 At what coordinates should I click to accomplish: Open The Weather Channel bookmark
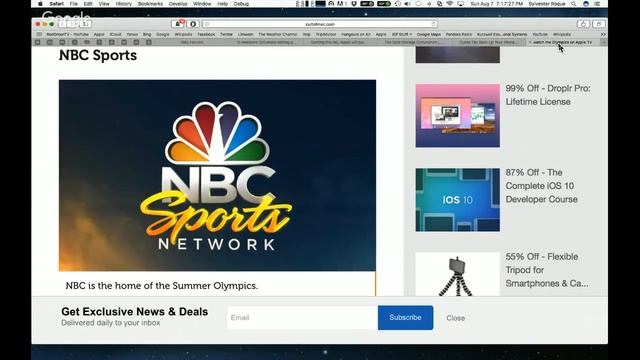coord(278,34)
